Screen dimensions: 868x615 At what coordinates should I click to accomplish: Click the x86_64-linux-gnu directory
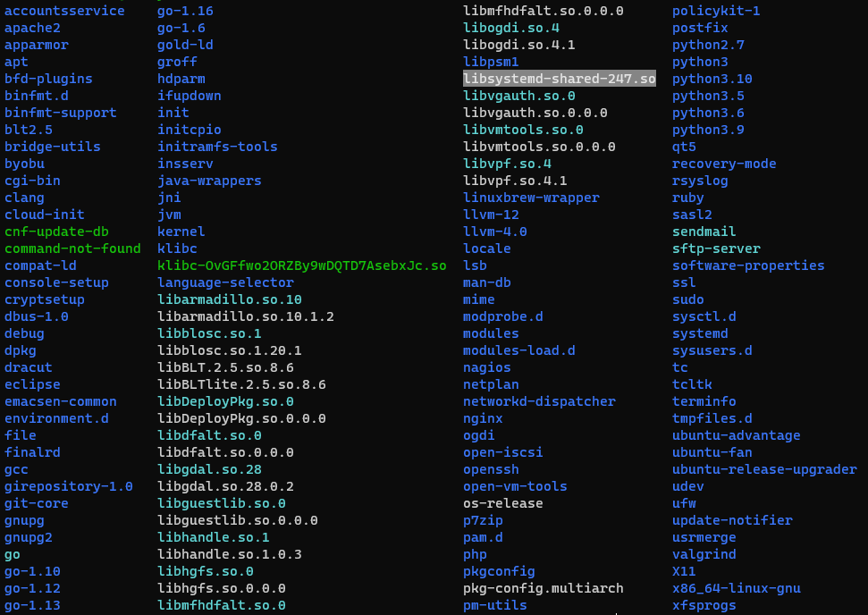[x=737, y=588]
